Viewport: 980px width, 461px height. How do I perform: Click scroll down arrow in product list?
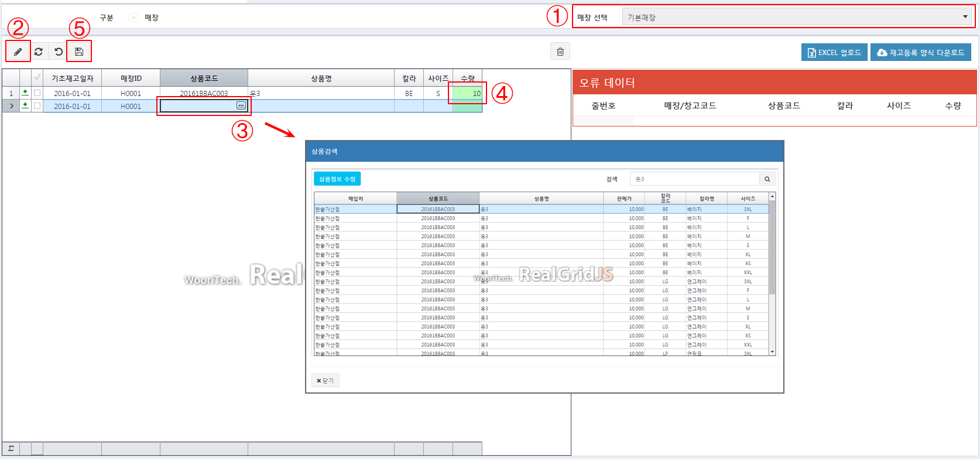(x=772, y=351)
